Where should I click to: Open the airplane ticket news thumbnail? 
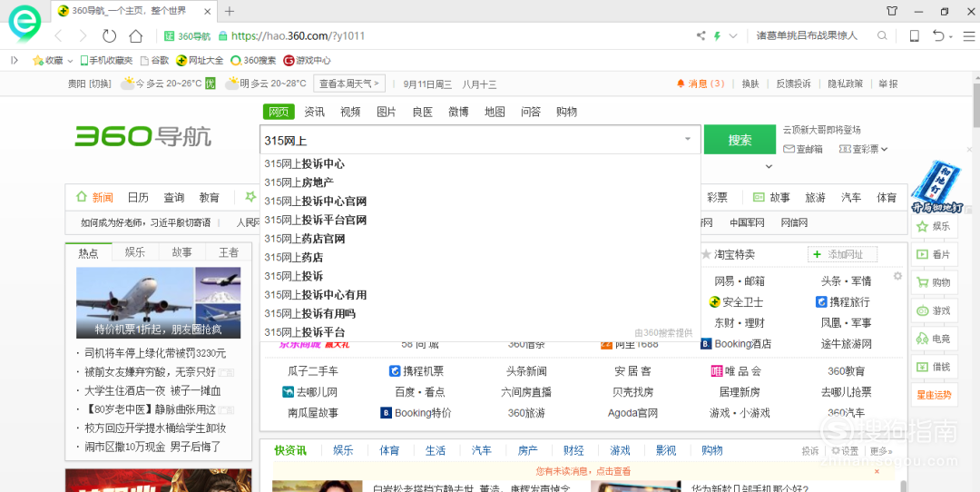tap(158, 303)
